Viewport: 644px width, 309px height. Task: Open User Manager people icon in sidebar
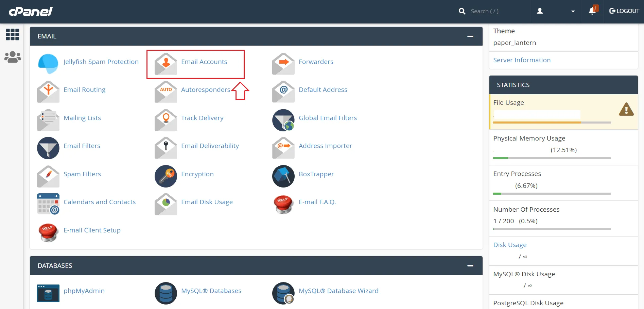pos(13,57)
